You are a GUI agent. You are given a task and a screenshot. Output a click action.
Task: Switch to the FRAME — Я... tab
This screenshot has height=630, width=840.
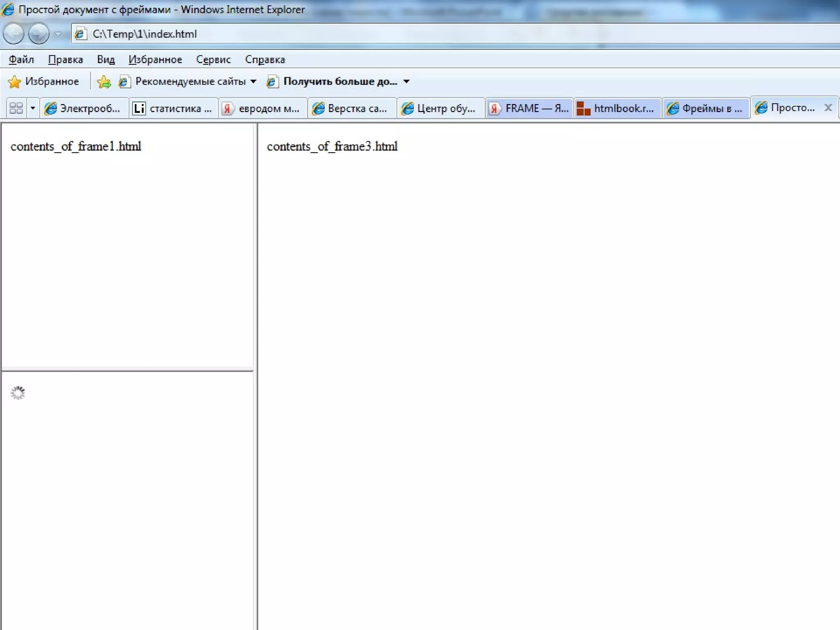click(x=529, y=108)
